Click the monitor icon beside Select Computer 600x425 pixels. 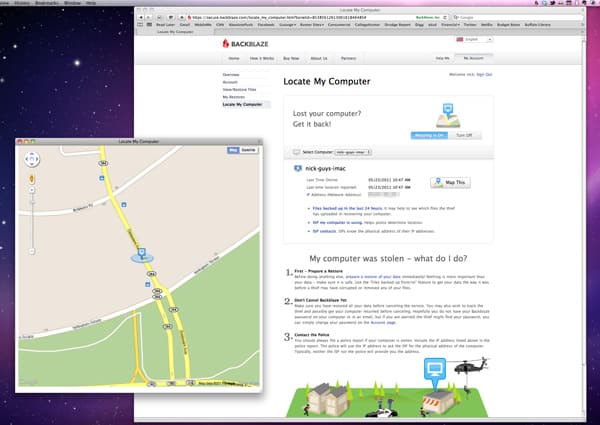coord(295,152)
